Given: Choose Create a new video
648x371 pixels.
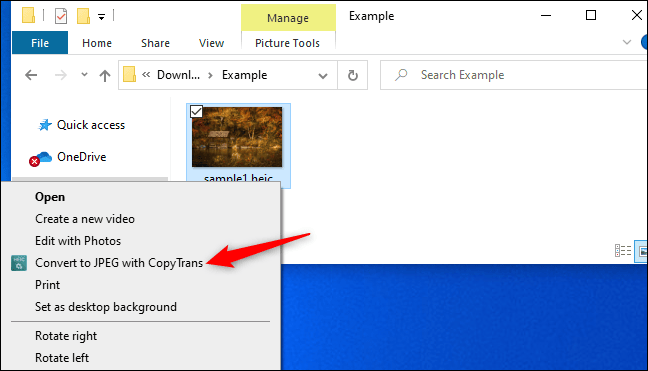Looking at the screenshot, I should coord(85,219).
